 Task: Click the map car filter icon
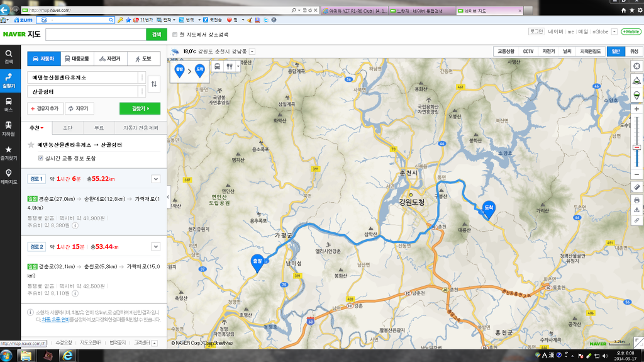pos(217,66)
